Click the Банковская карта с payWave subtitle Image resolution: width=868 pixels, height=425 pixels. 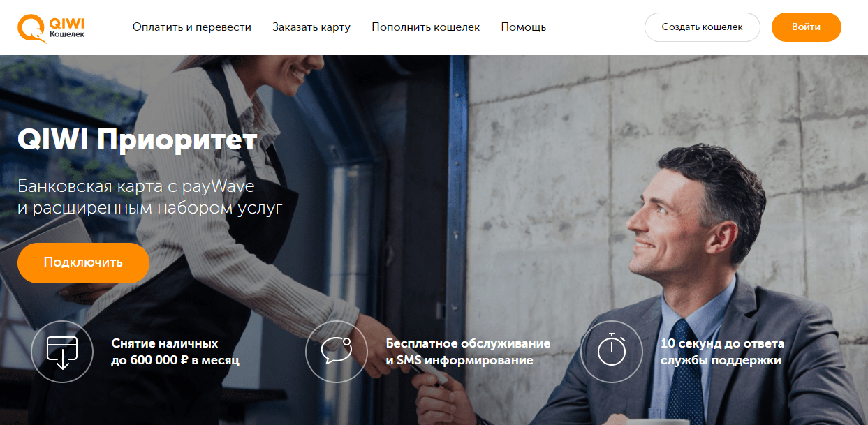point(136,187)
